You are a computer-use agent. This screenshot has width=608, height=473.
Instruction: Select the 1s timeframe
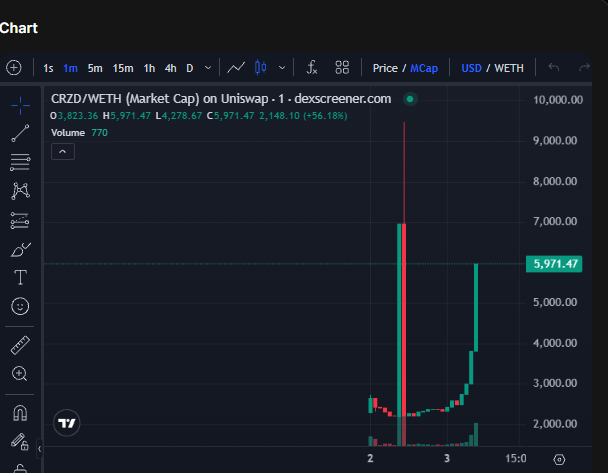48,68
